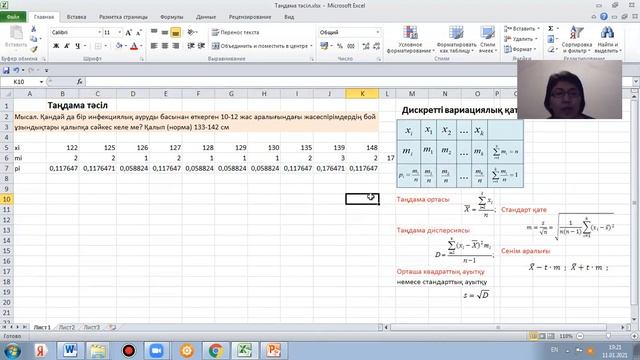
Task: Decrease font size with the small A icon
Action: pyautogui.click(x=139, y=32)
